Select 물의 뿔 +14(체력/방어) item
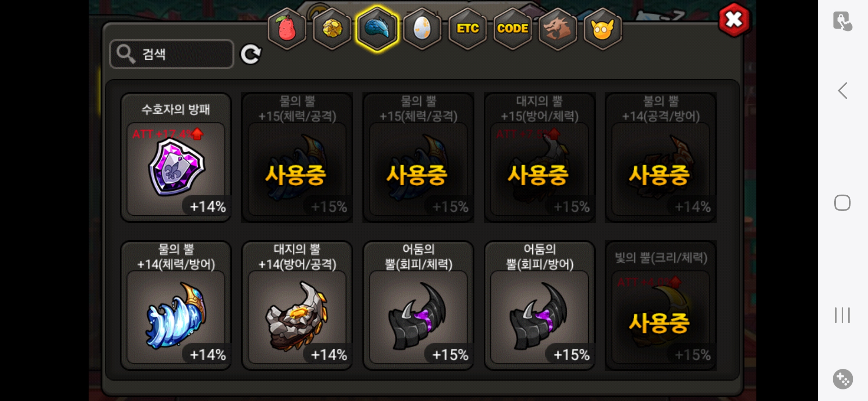This screenshot has width=868, height=401. click(176, 306)
